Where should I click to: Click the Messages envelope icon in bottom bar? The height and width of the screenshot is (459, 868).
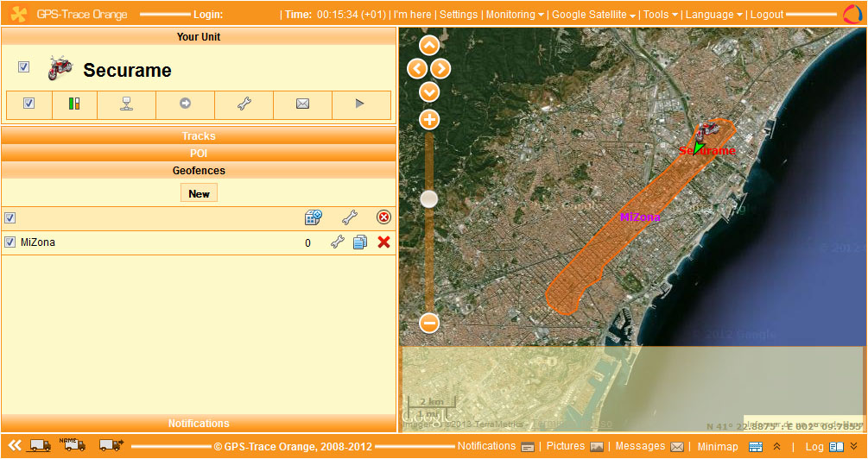pyautogui.click(x=677, y=447)
